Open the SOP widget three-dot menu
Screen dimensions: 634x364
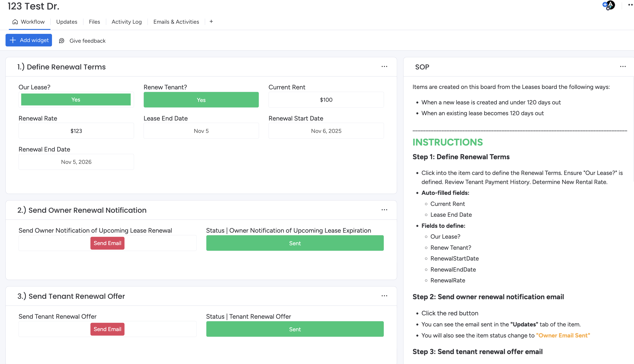coord(623,67)
